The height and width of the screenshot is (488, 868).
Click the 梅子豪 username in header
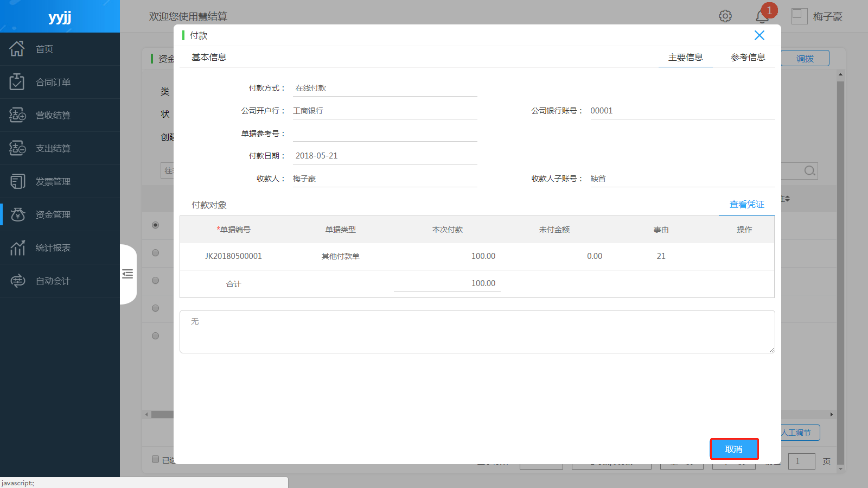(x=828, y=17)
